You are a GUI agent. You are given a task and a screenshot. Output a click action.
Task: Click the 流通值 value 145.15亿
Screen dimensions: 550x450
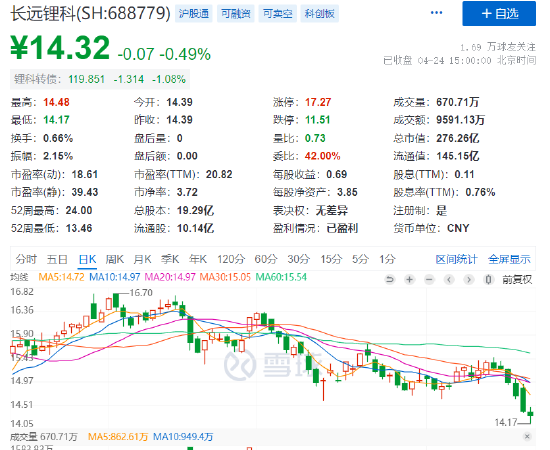coord(458,156)
